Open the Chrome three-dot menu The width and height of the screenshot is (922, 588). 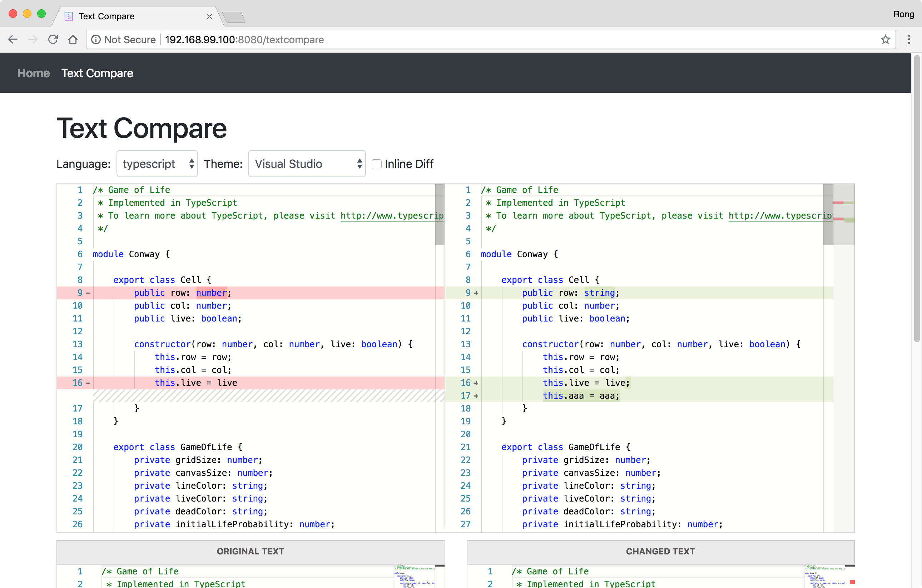click(909, 39)
